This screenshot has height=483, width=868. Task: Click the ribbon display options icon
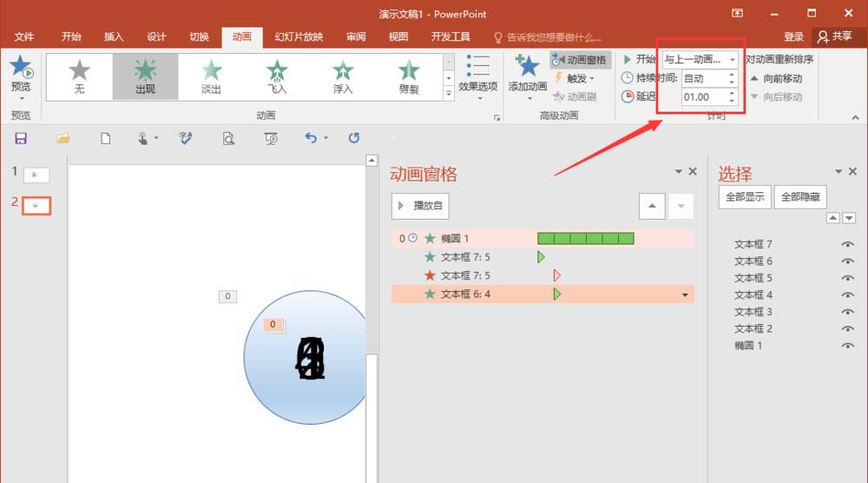737,13
